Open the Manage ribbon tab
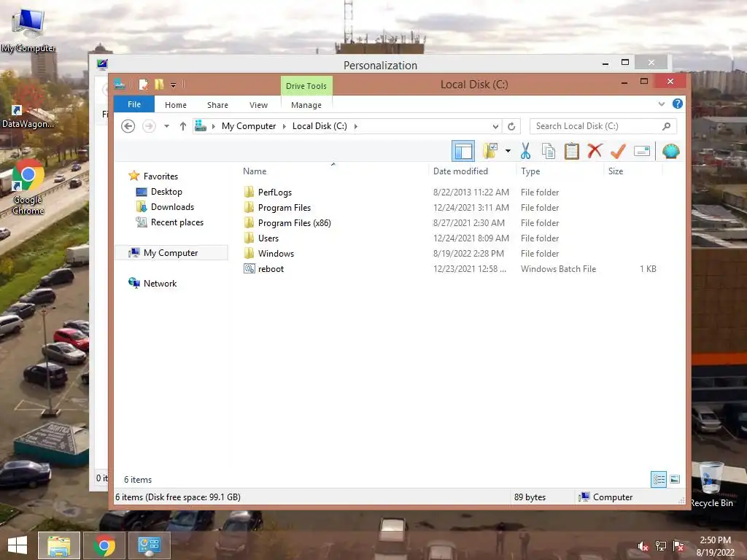 pos(306,105)
